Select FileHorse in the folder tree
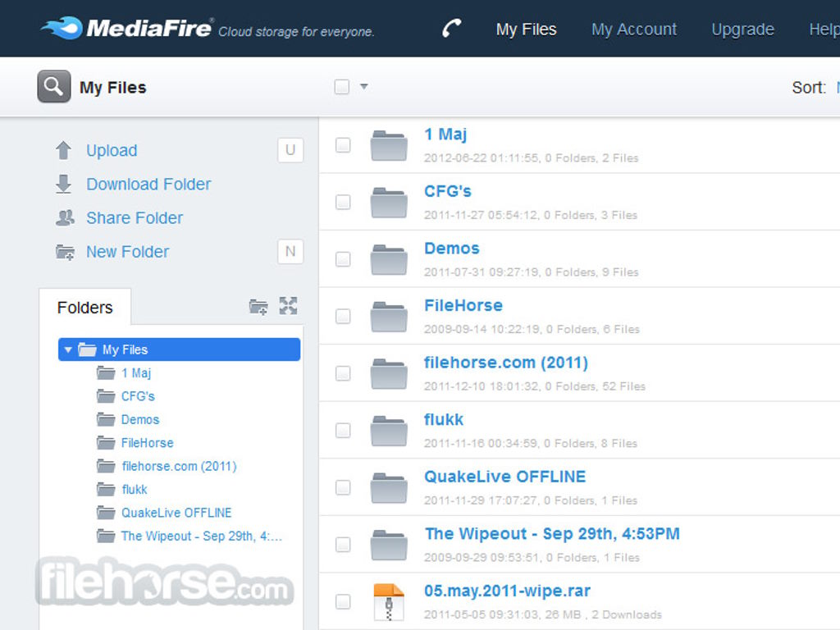Viewport: 840px width, 630px height. coord(148,442)
